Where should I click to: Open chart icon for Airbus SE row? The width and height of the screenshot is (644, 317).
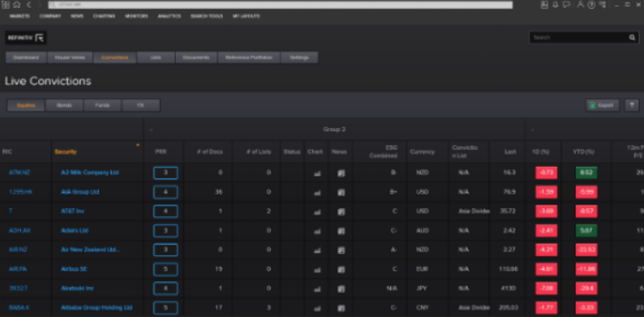click(x=315, y=269)
